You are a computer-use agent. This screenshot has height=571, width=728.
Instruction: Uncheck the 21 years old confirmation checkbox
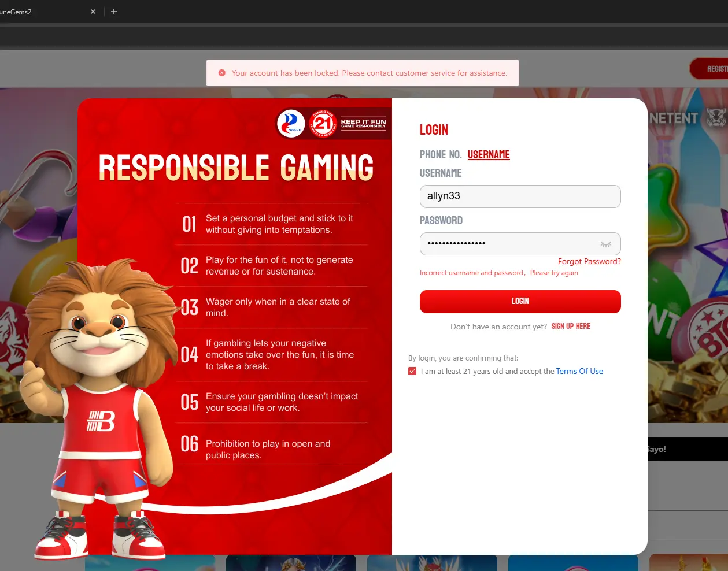(412, 371)
